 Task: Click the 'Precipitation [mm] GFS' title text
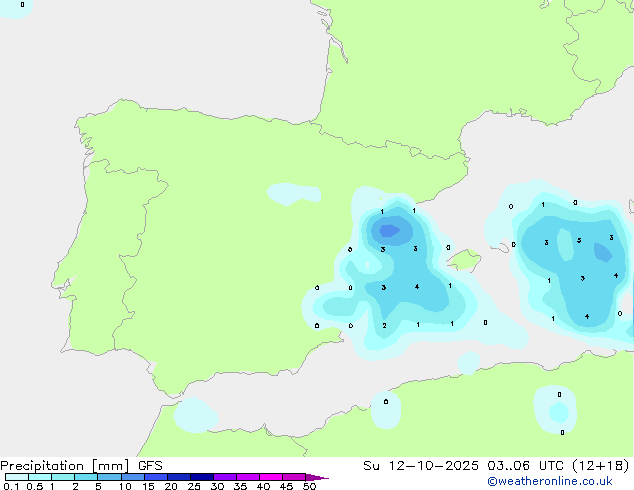[81, 466]
